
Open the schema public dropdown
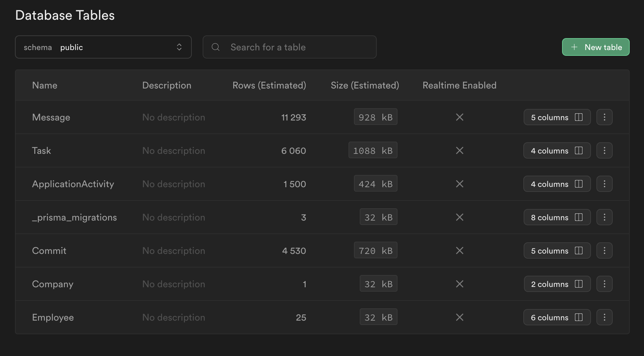103,47
